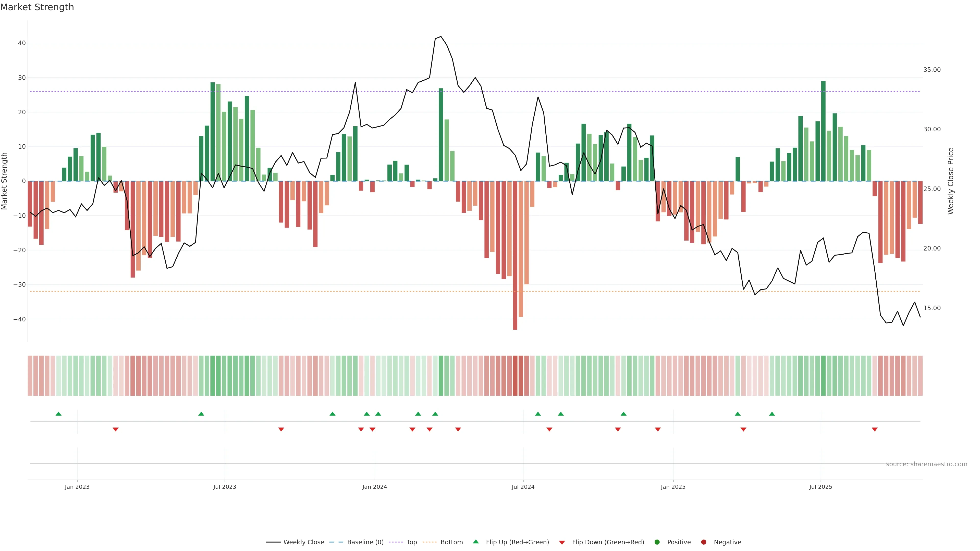The width and height of the screenshot is (980, 551).
Task: Click the Flip Down red triangle legend icon
Action: (562, 543)
